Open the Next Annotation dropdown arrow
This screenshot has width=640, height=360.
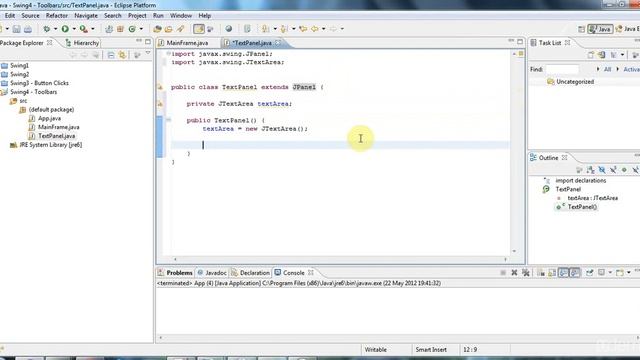point(275,29)
